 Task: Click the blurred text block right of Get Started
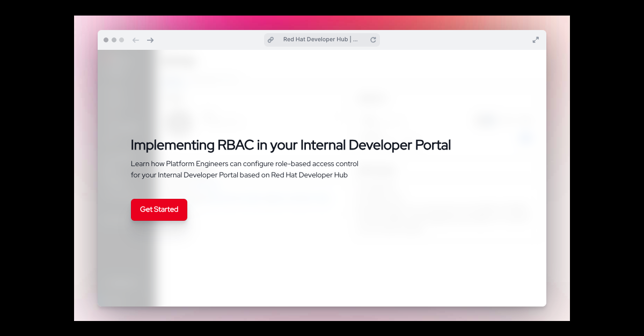coord(440,214)
